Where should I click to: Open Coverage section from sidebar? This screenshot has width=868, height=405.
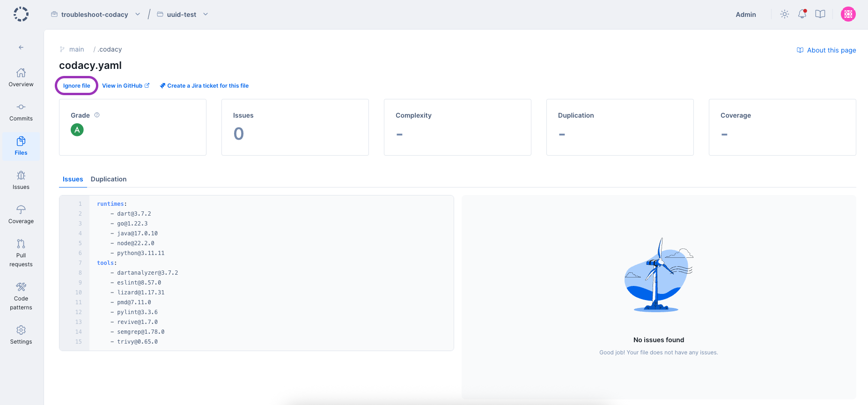click(x=21, y=214)
